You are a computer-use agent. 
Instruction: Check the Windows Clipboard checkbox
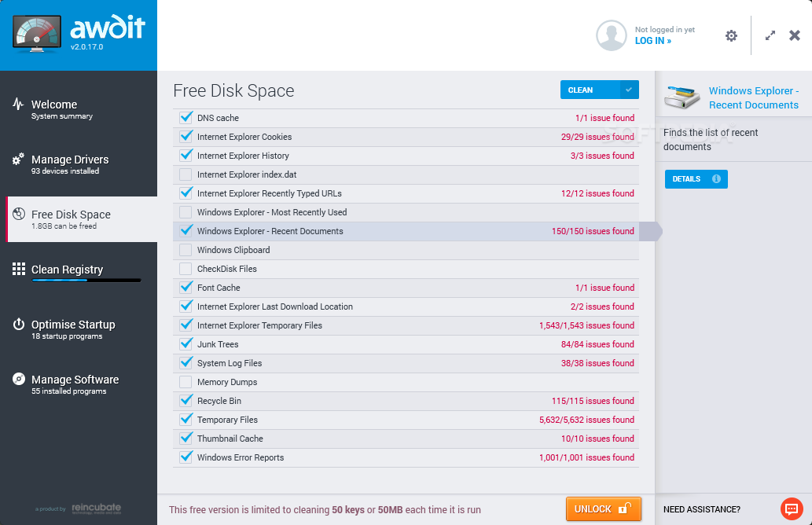186,250
